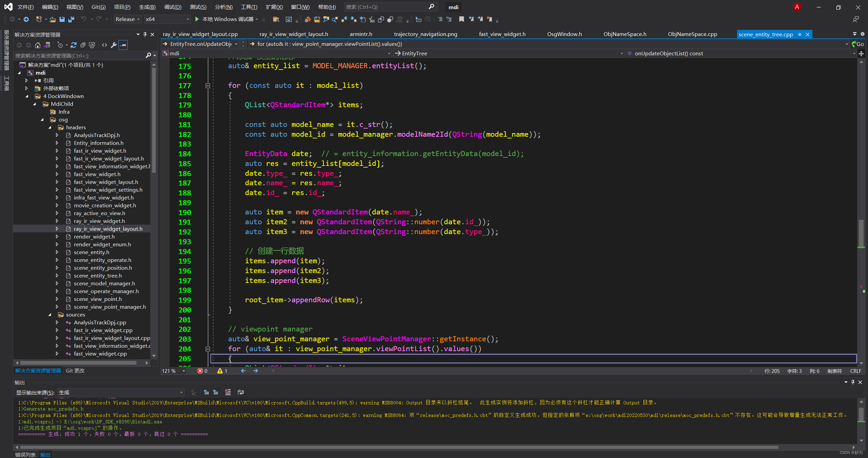Clear all bookmarks with the red X bookmark icon
The image size is (868, 458).
(x=489, y=19)
